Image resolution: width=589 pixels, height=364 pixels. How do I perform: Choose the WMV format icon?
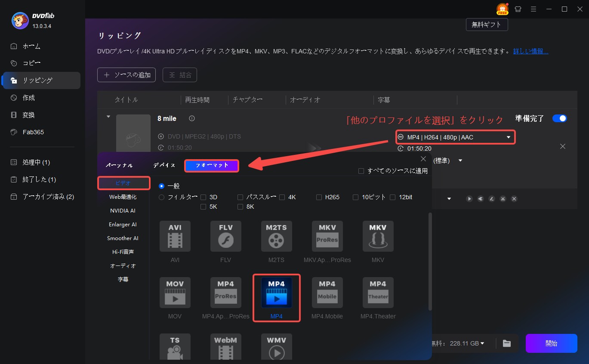[x=277, y=347]
